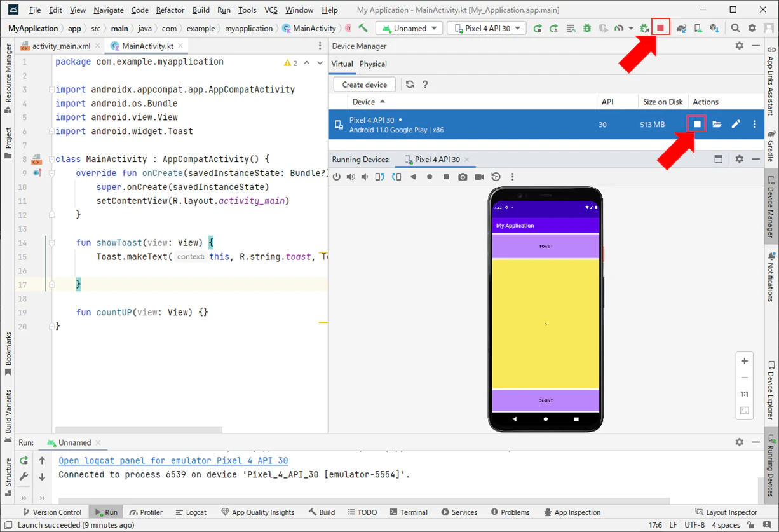Open Run panel settings gear
Screen dimensions: 779x532
coord(739,442)
